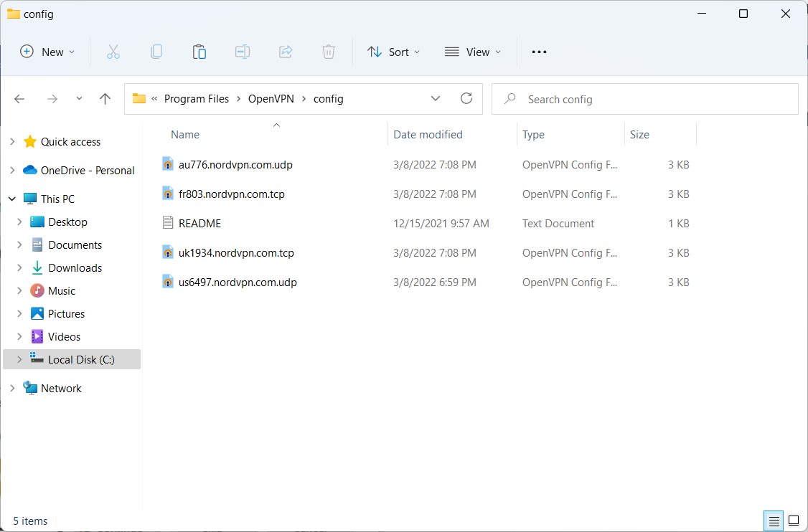Open the View dropdown menu
This screenshot has width=808, height=532.
[x=473, y=52]
